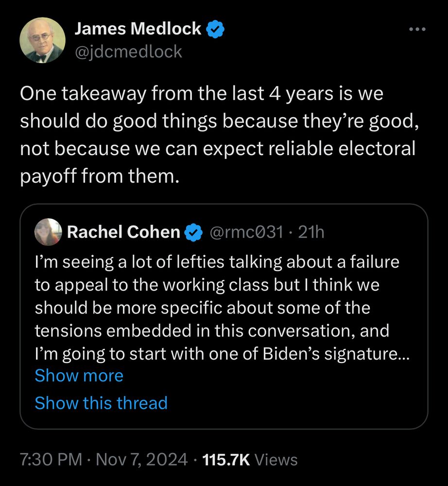The height and width of the screenshot is (486, 448).
Task: Click Biden's signature truncated line in quote
Action: click(x=222, y=354)
